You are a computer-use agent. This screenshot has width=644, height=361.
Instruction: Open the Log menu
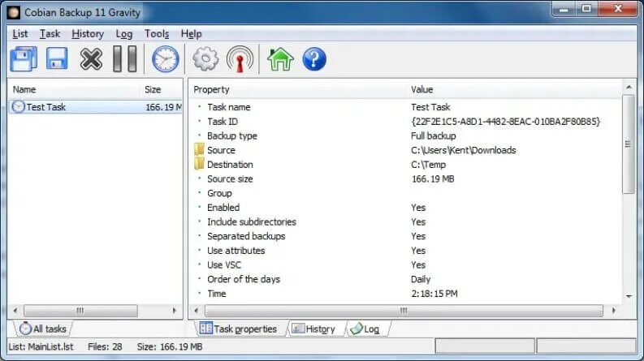click(x=124, y=33)
